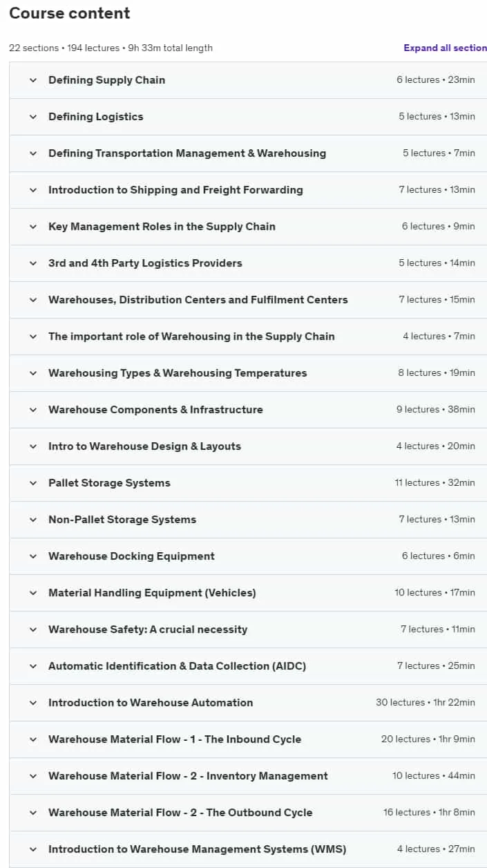Open Material Handling Equipment (Vehicles) section
The image size is (487, 868).
click(x=248, y=593)
